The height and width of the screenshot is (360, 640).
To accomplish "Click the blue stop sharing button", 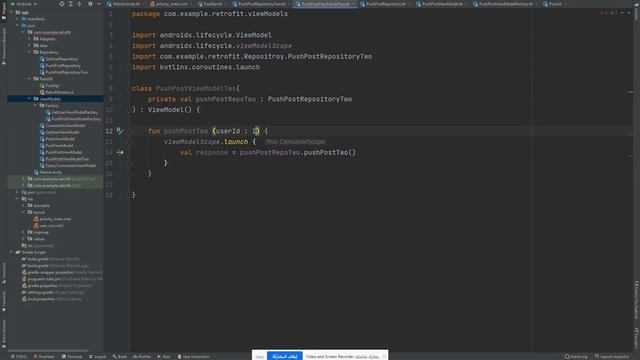I will pyautogui.click(x=284, y=356).
